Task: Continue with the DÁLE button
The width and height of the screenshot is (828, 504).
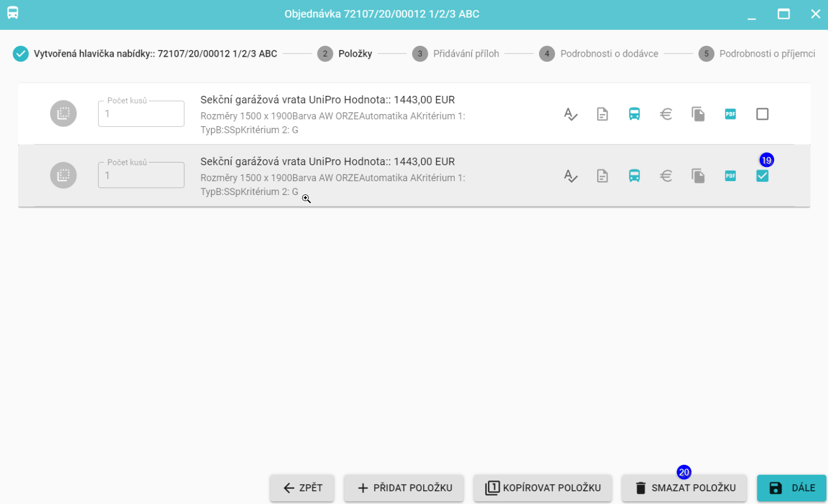Action: [792, 488]
